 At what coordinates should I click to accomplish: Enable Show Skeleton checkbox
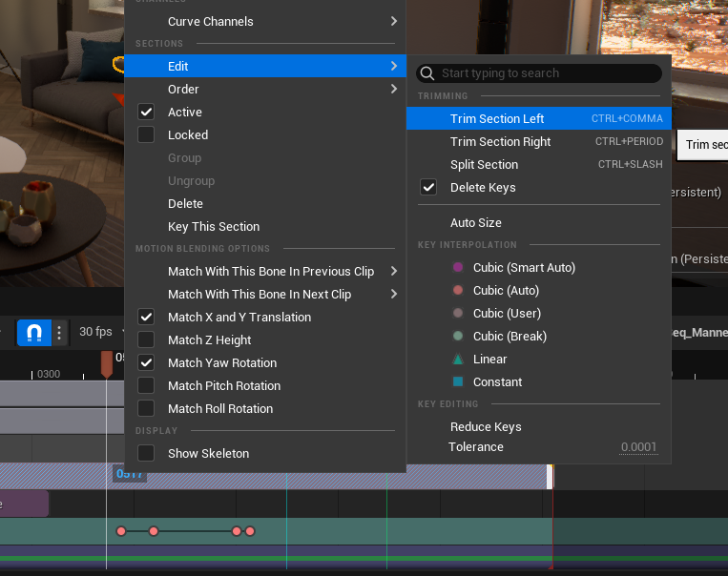(146, 454)
